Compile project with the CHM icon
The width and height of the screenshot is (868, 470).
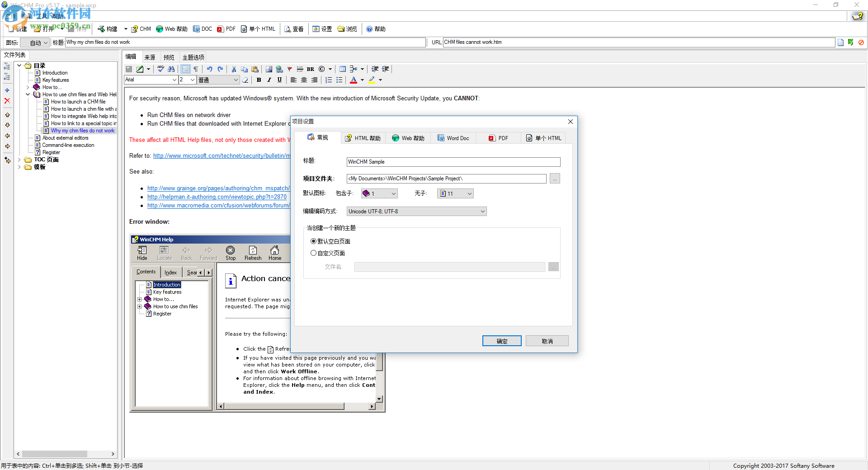coord(141,29)
